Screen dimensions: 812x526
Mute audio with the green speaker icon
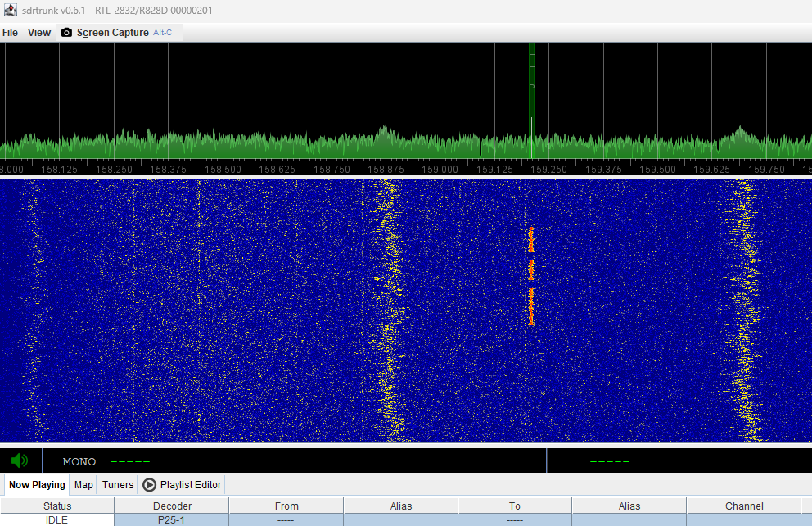point(20,460)
